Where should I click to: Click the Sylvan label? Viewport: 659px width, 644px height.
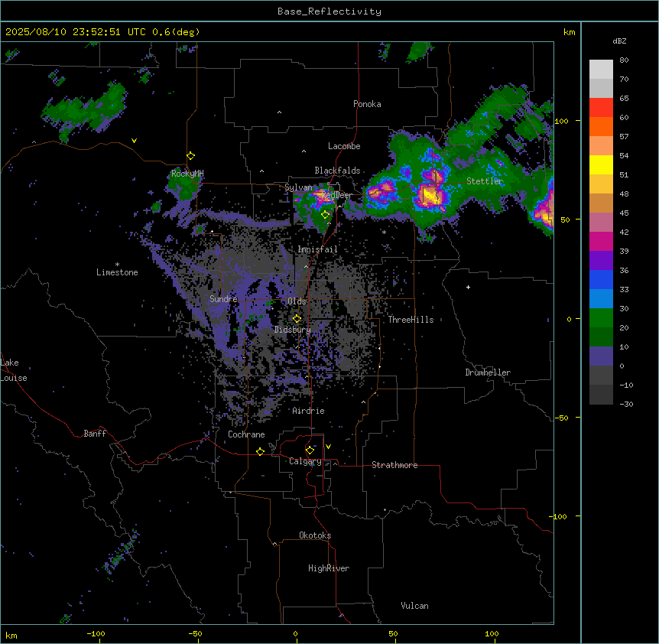pos(298,187)
